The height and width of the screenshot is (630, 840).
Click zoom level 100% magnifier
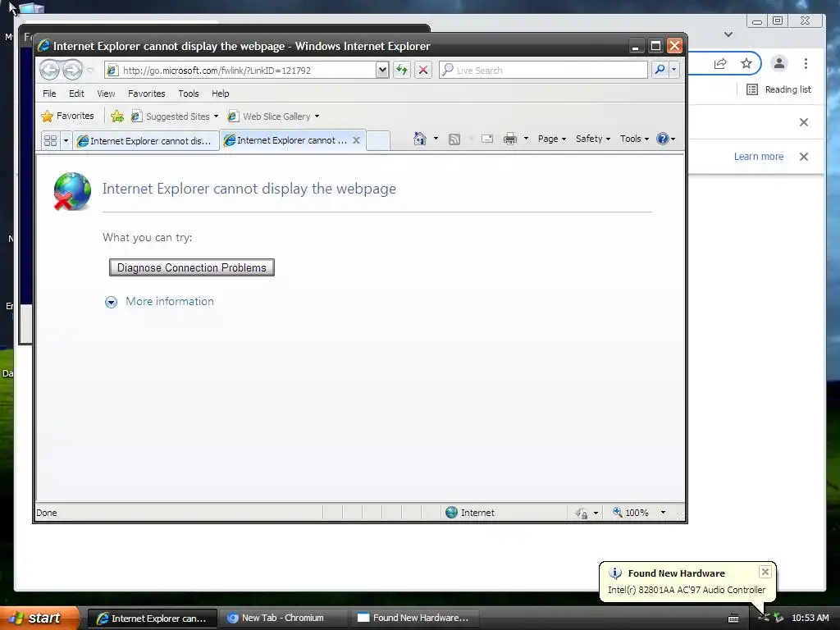630,513
